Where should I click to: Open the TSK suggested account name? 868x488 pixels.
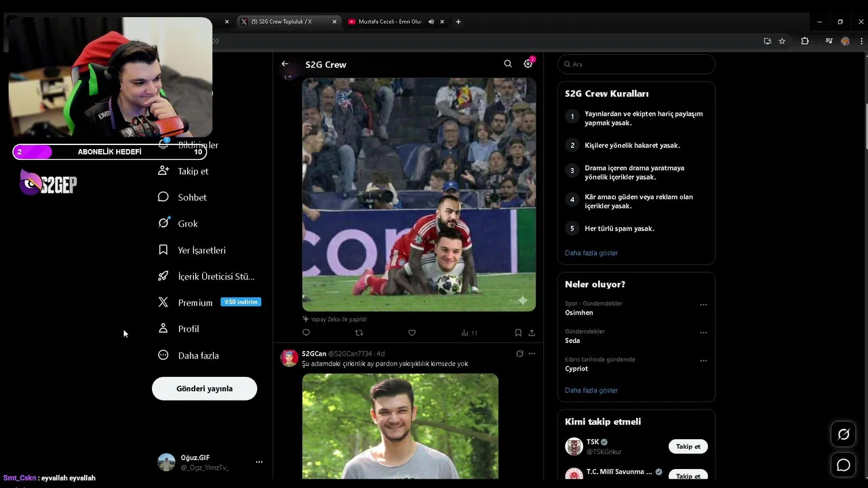(593, 442)
